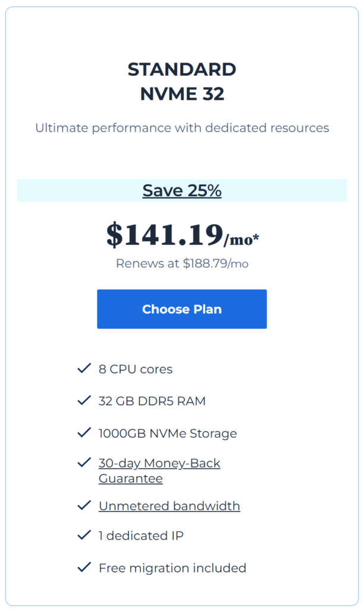
Task: Click checkmark beside 32 GB DDR5 RAM
Action: [84, 400]
